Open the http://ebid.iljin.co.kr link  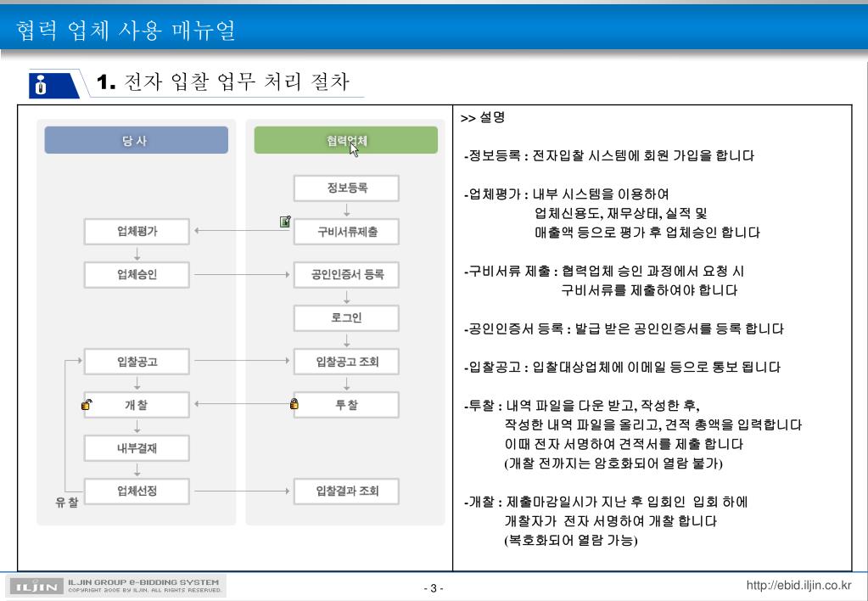coord(798,585)
